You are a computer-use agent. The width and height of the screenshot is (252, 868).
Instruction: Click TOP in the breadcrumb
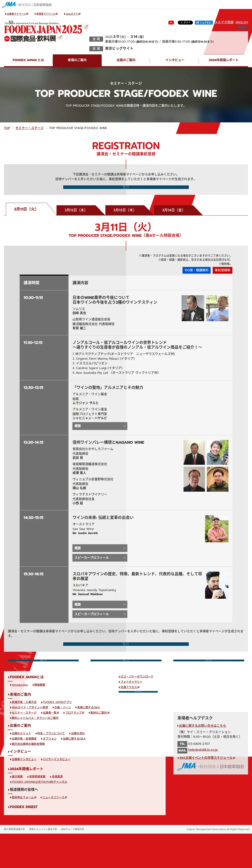click(x=7, y=128)
